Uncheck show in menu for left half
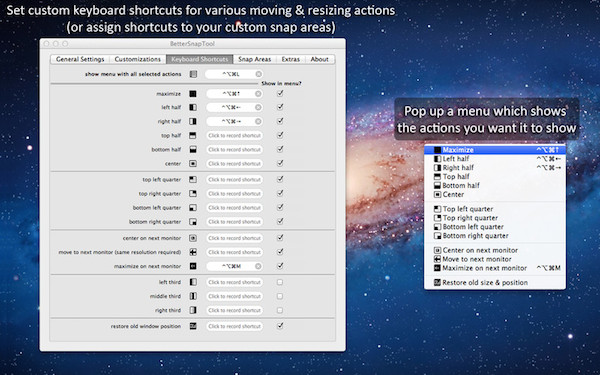Viewport: 600px width, 375px height. [280, 107]
